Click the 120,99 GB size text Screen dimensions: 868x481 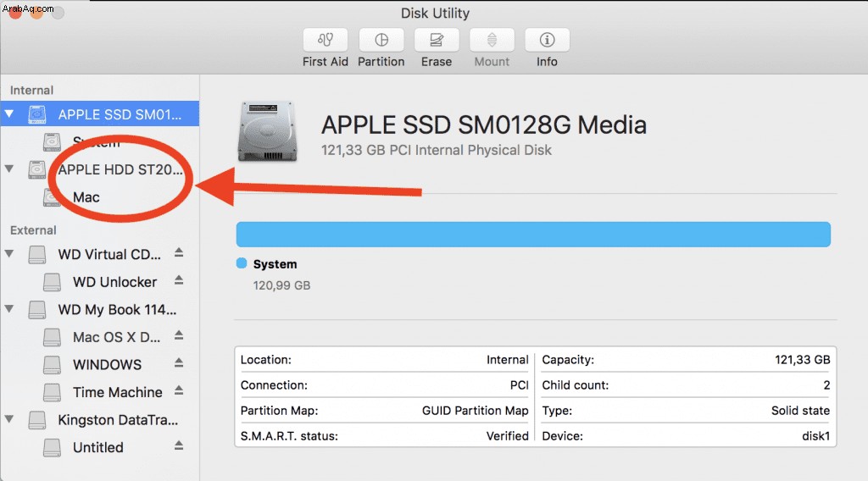(x=281, y=285)
